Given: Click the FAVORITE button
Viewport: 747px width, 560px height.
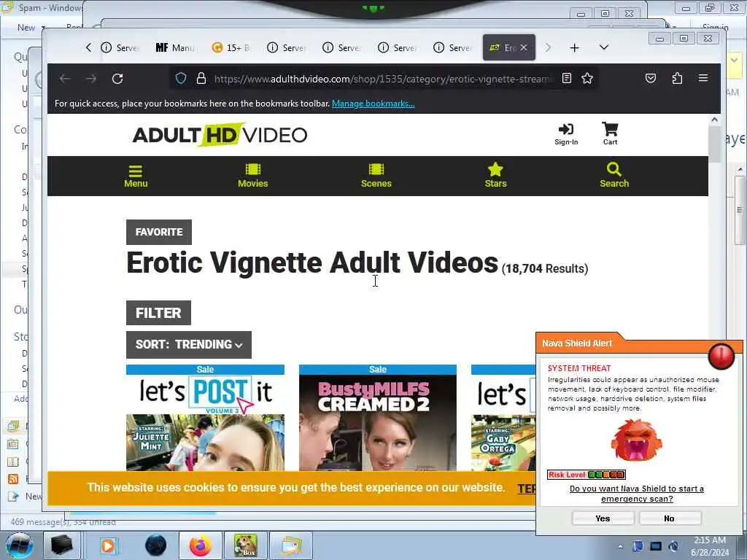Looking at the screenshot, I should 159,232.
